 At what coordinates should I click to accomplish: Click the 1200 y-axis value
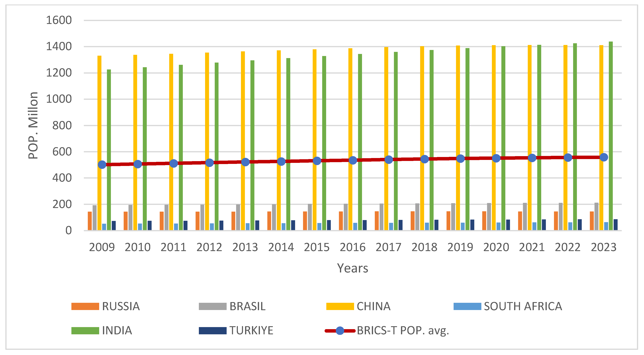click(x=59, y=73)
